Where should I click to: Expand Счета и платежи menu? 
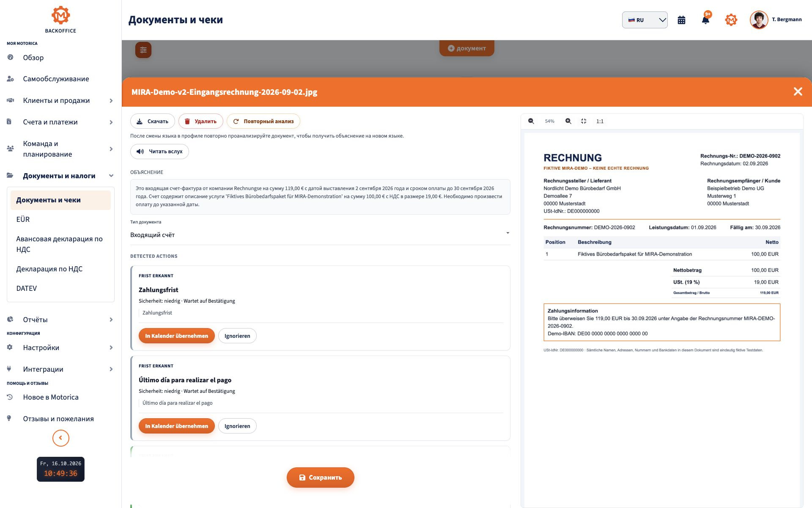(60, 122)
